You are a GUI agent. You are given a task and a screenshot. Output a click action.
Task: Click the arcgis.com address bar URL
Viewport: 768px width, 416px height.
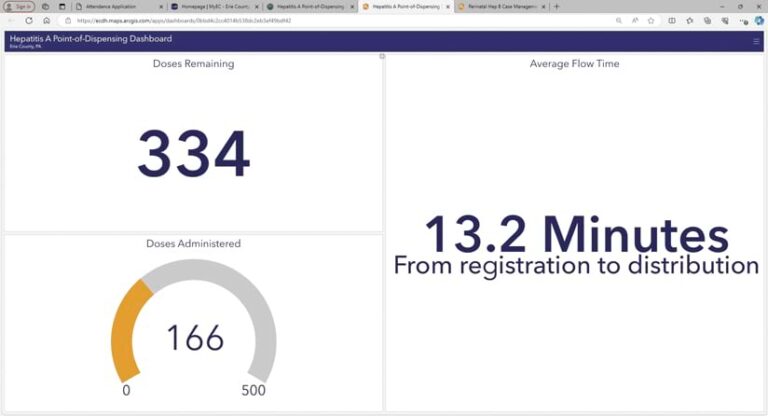click(184, 21)
